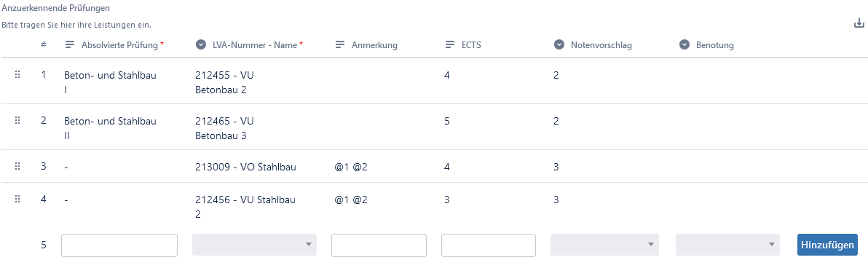This screenshot has width=868, height=268.
Task: Click chevron icon beside Benotung header
Action: click(x=684, y=45)
